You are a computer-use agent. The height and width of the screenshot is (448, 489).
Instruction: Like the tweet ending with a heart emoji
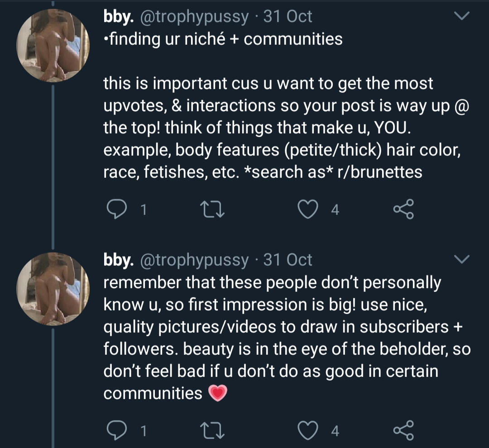point(309,431)
